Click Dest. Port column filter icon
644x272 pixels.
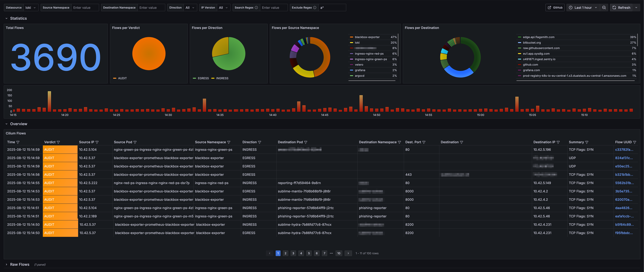tap(424, 142)
